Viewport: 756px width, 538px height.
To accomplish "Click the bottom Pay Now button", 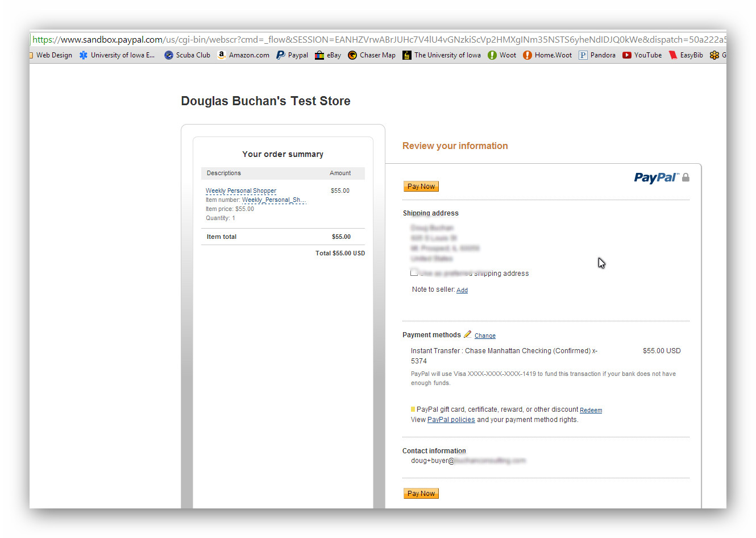I will [421, 494].
